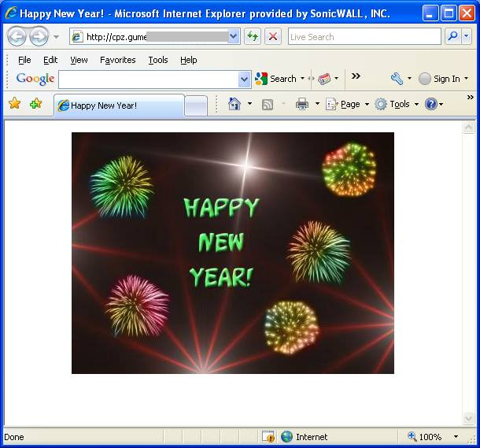The image size is (480, 448).
Task: Open the File menu
Action: [24, 60]
